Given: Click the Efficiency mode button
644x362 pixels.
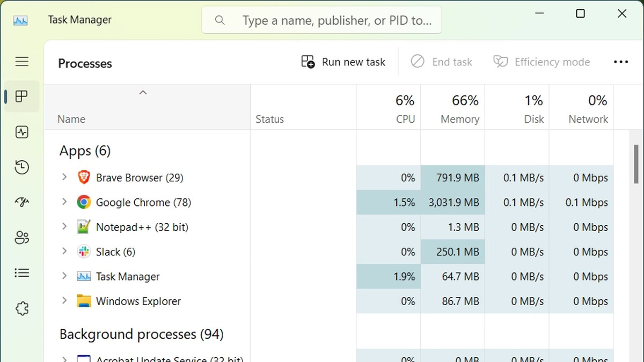Looking at the screenshot, I should [x=541, y=62].
